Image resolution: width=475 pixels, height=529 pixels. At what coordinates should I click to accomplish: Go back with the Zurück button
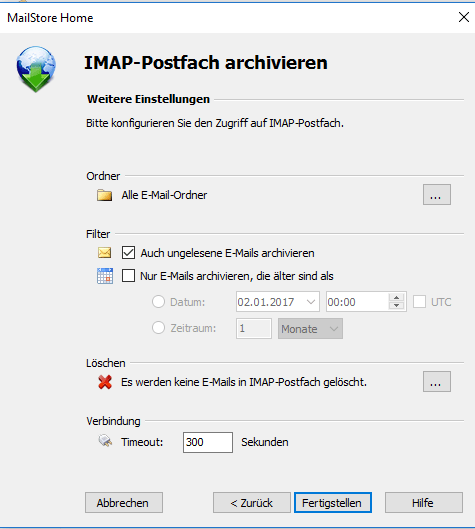(x=252, y=503)
